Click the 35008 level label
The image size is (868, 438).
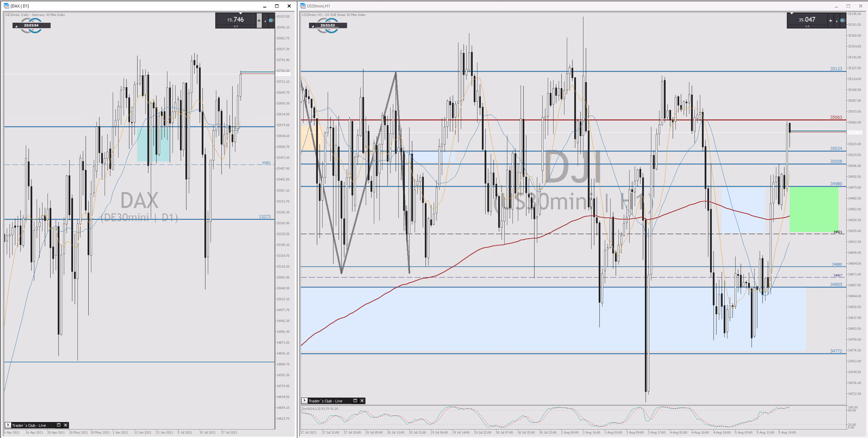[x=836, y=161]
